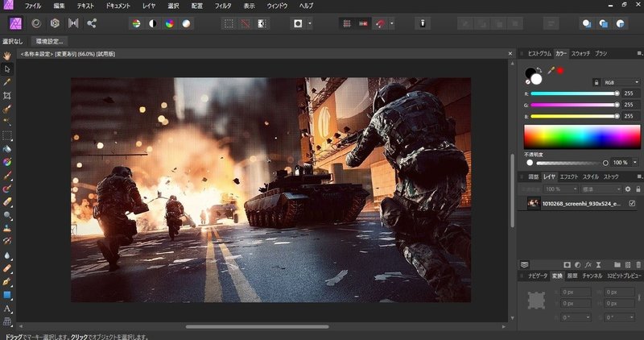The height and width of the screenshot is (340, 644).
Task: Open the Export persona share icon
Action: click(92, 23)
